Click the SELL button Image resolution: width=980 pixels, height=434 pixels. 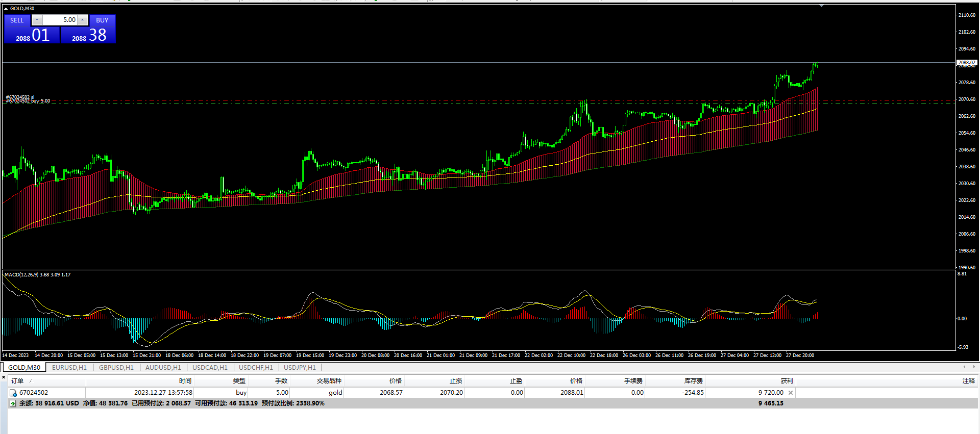[17, 20]
